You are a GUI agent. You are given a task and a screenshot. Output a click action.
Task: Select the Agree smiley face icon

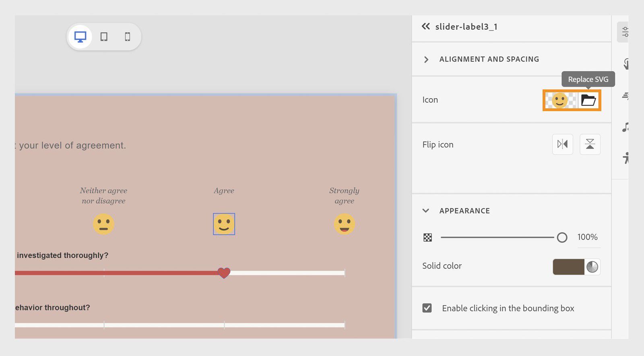point(224,224)
